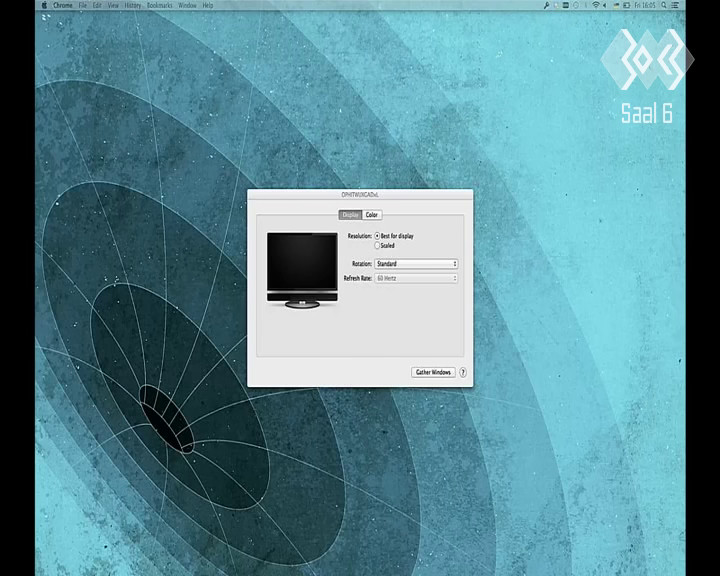Image resolution: width=720 pixels, height=576 pixels.
Task: Click the circular Time Machine icon
Action: (575, 5)
